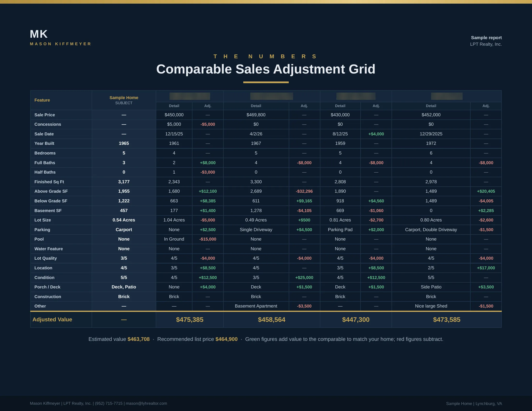This screenshot has width=532, height=411.
Task: Click the 1.04 Acres lot size cell
Action: coord(174,220)
